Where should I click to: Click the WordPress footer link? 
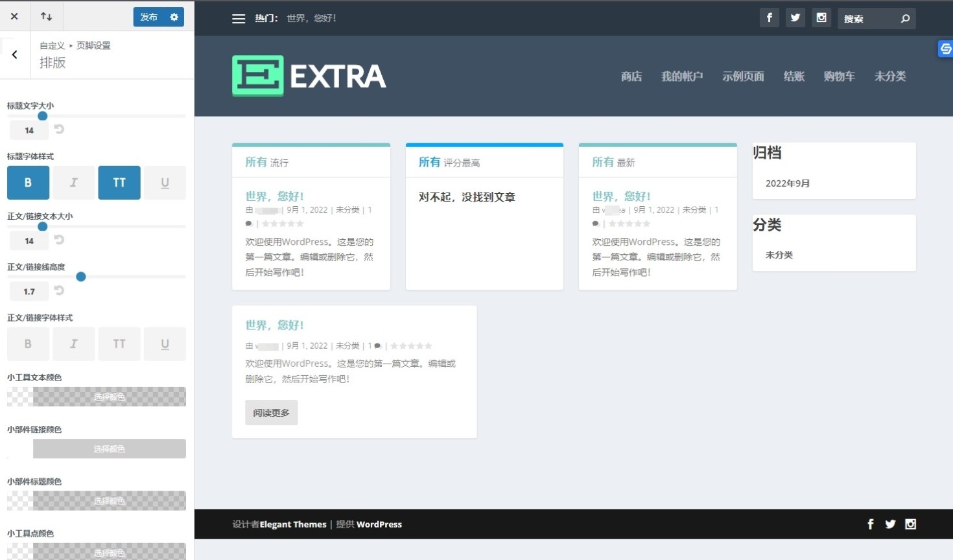pyautogui.click(x=379, y=524)
